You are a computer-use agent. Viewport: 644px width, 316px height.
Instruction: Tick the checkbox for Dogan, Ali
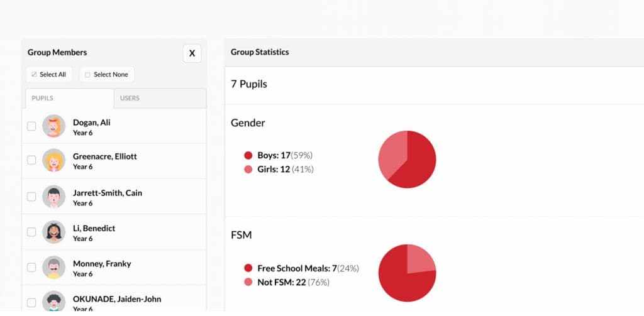click(x=31, y=126)
